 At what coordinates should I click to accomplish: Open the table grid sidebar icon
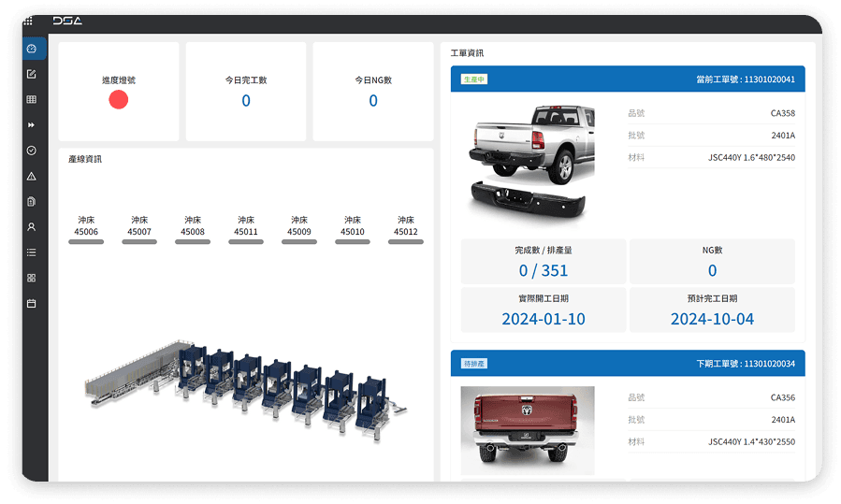[x=32, y=100]
